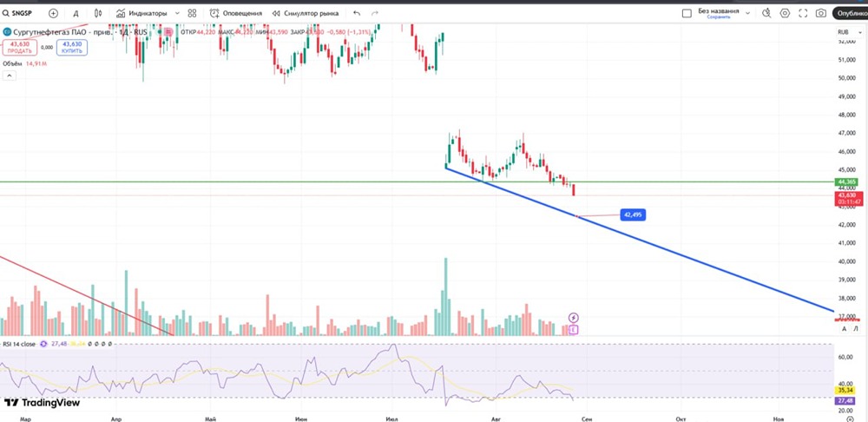Click the redo arrow icon
Image resolution: width=868 pixels, height=422 pixels.
point(375,13)
